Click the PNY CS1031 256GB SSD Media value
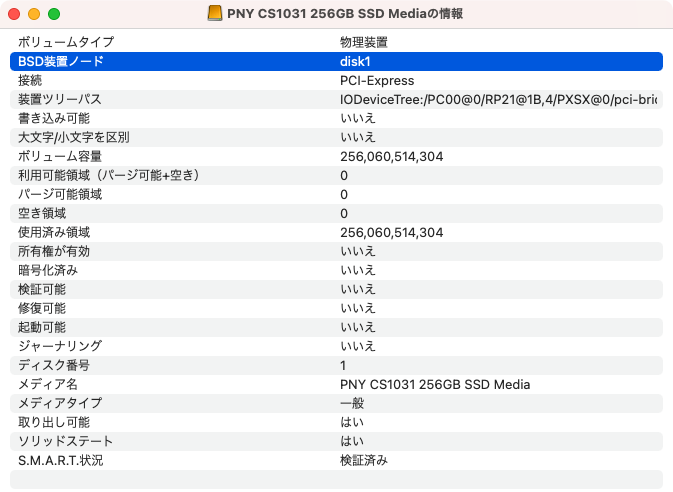673x492 pixels. click(435, 384)
